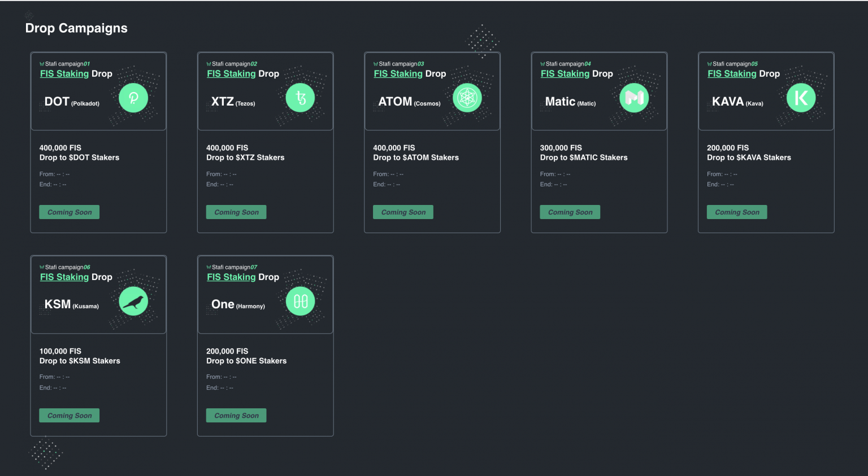Open the FIS Staking link in the ATOM card

click(398, 73)
